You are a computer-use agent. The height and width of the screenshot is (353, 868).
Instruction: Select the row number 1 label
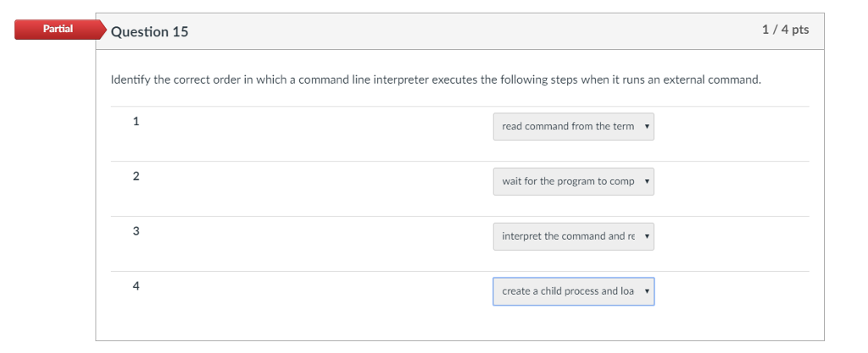[136, 121]
